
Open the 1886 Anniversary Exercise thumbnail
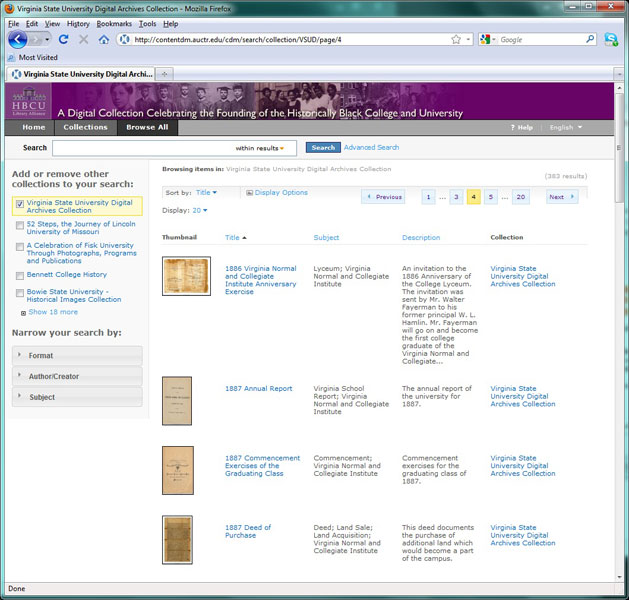[x=187, y=276]
